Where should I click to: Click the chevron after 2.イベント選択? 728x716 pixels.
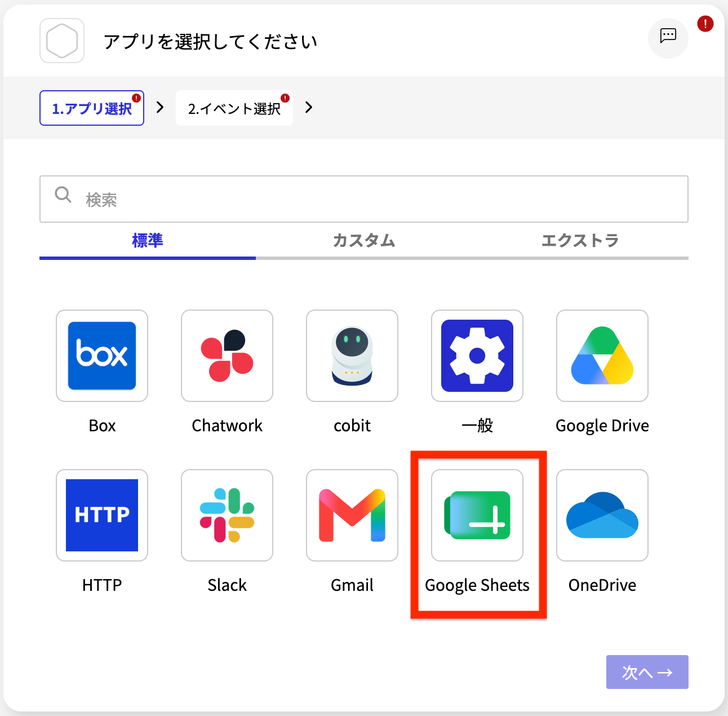pos(308,107)
